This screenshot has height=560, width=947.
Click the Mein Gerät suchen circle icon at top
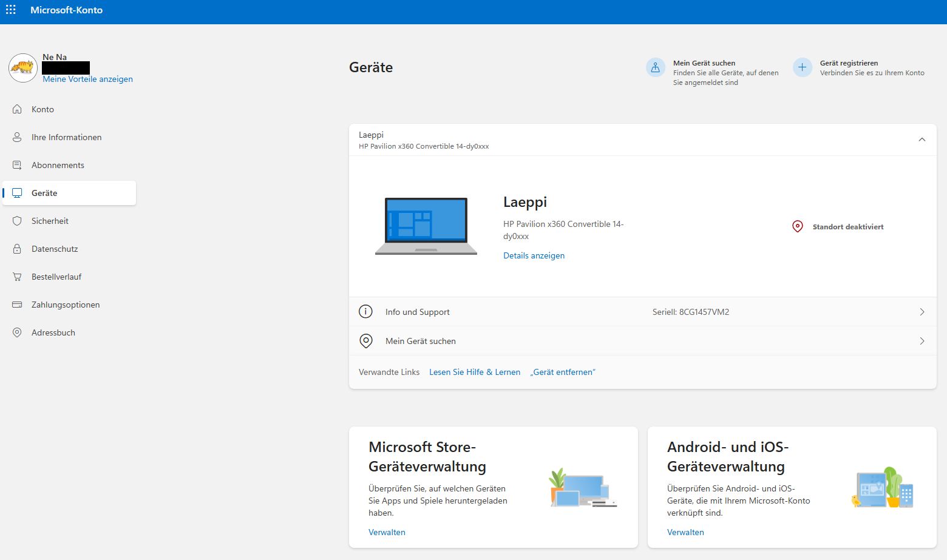tap(656, 67)
